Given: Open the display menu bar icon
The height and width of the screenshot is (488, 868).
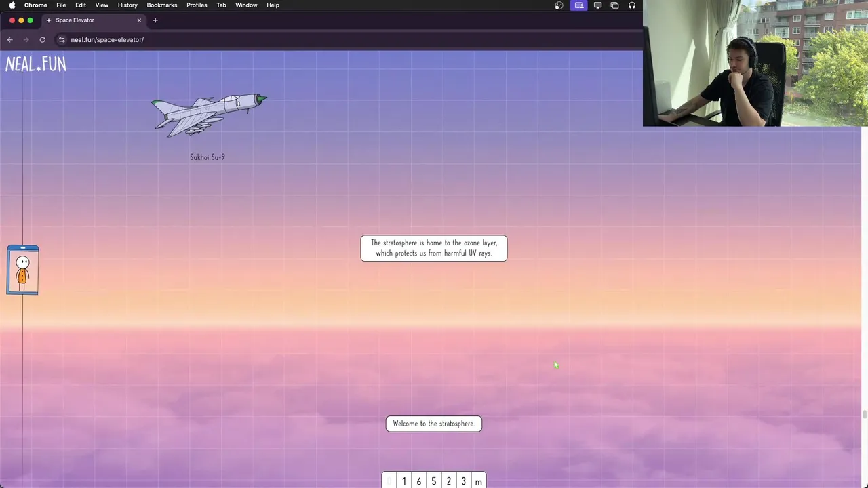Looking at the screenshot, I should tap(597, 5).
